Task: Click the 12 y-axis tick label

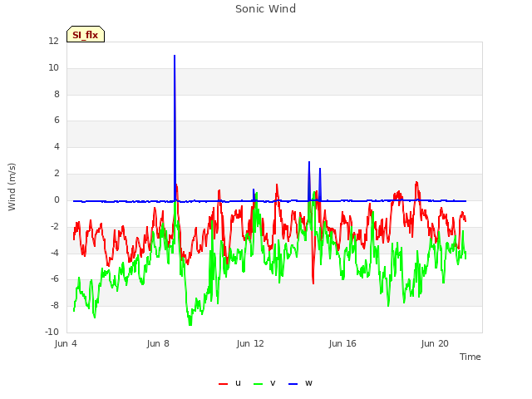Action: coord(53,42)
